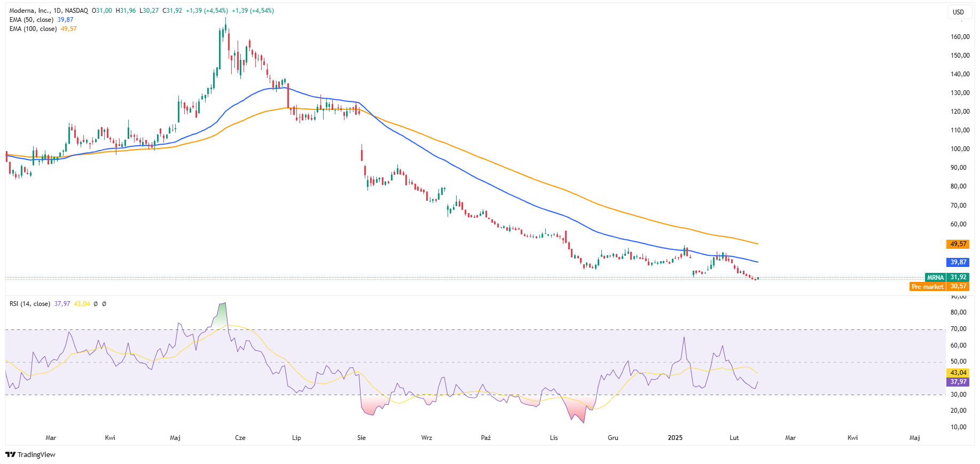The image size is (980, 464).
Task: Click the Lut month label on time axis
Action: (x=734, y=438)
